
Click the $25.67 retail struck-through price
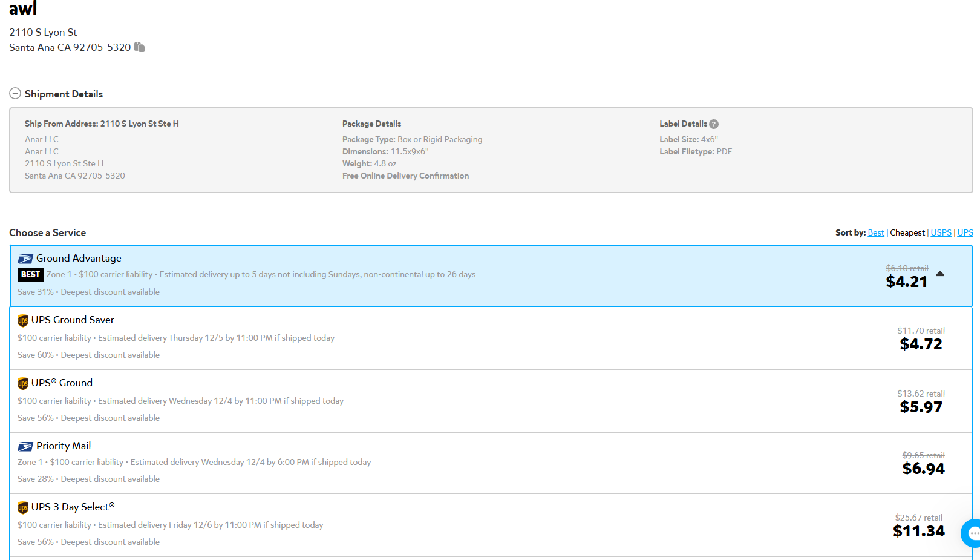coord(919,518)
